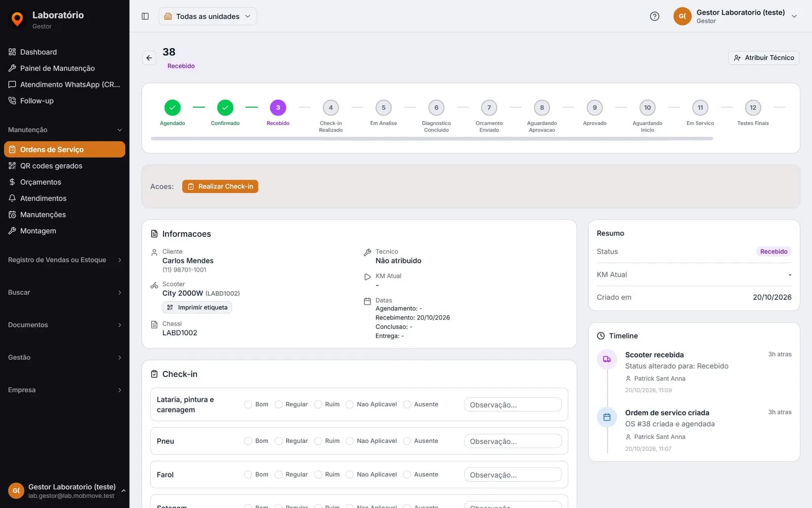
Task: Collapse the Manutenção sidebar section
Action: click(x=64, y=130)
